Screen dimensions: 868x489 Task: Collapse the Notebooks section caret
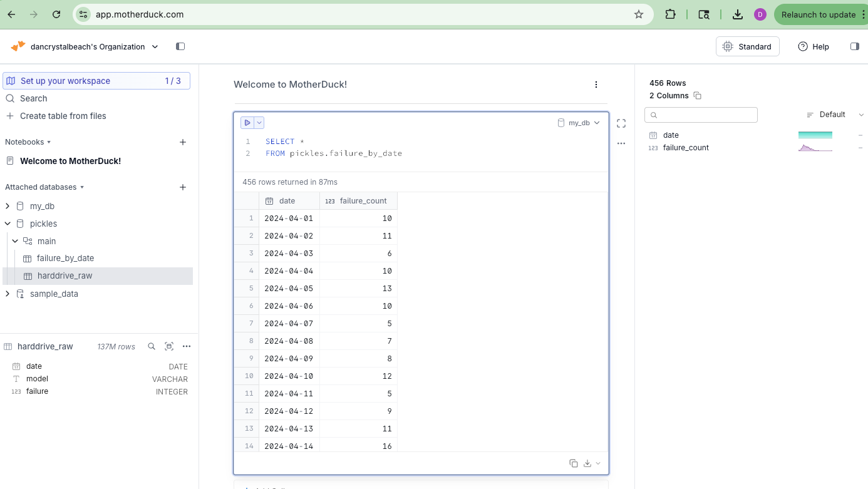49,142
